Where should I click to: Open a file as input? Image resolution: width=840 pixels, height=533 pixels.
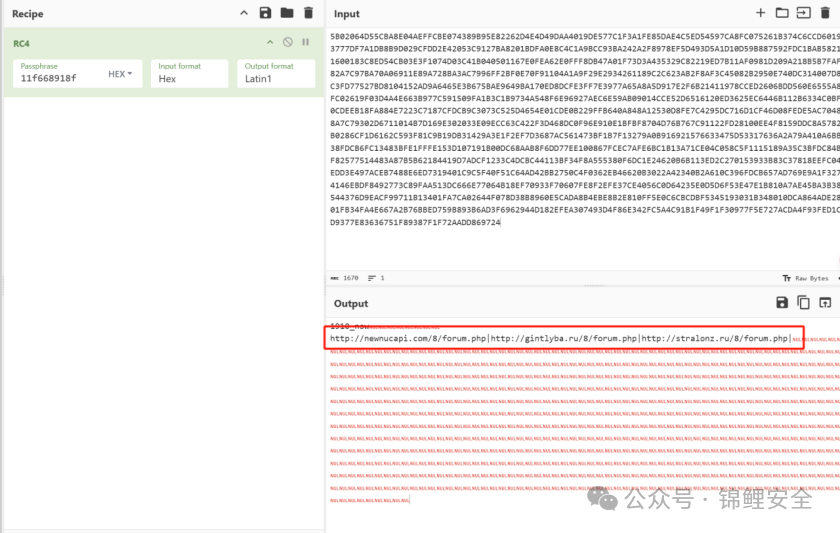(x=804, y=13)
